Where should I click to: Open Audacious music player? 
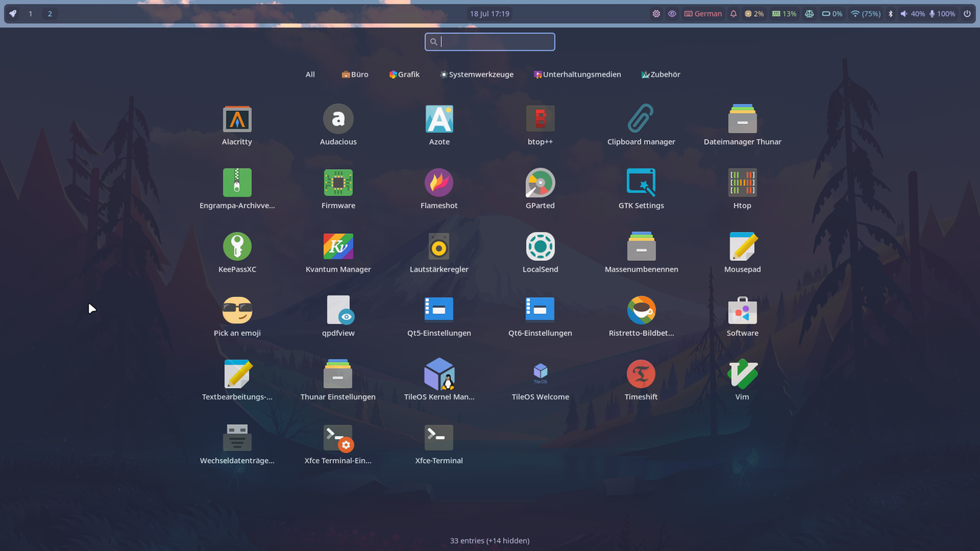point(338,125)
